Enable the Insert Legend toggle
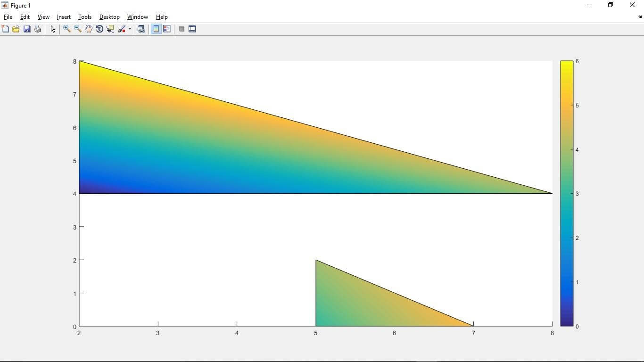The image size is (644, 362). pos(167,29)
